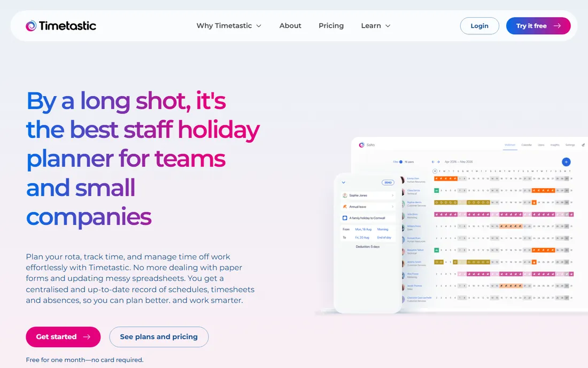Select the Morning start option
The width and height of the screenshot is (588, 368).
(x=383, y=229)
